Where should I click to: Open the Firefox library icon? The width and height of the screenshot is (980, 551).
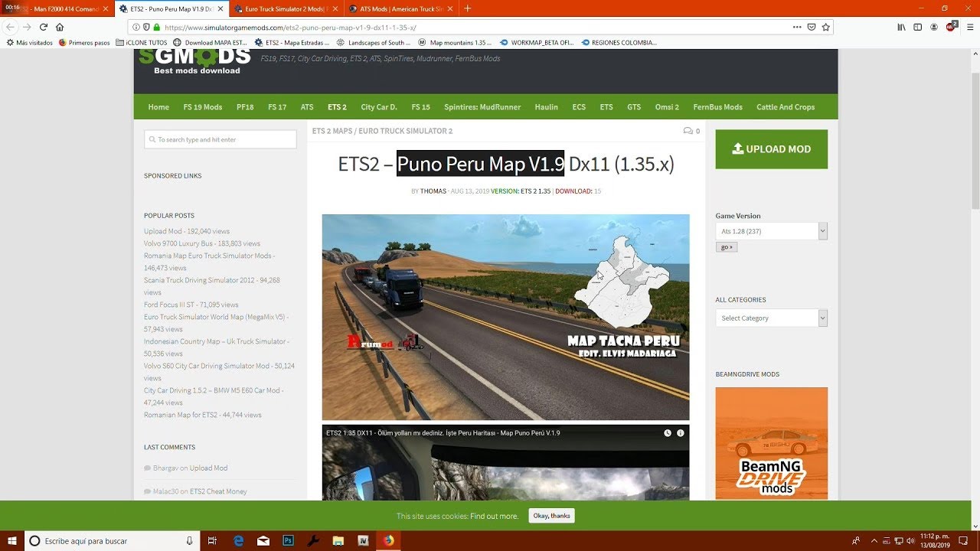pos(903,27)
